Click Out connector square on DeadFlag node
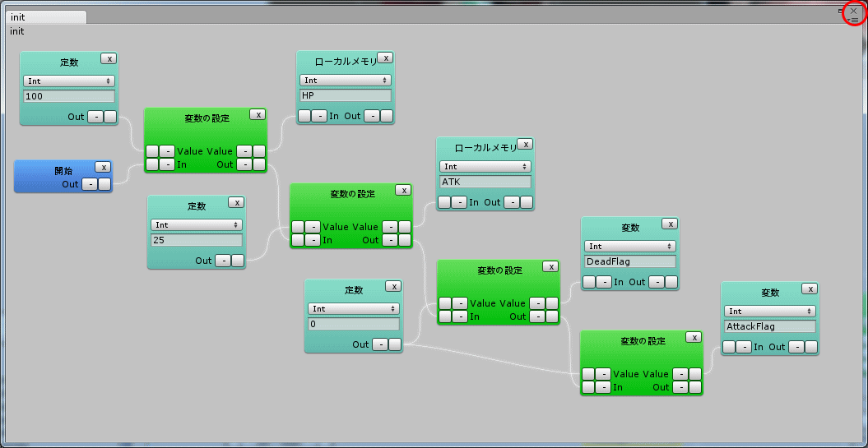This screenshot has width=868, height=448. 671,282
